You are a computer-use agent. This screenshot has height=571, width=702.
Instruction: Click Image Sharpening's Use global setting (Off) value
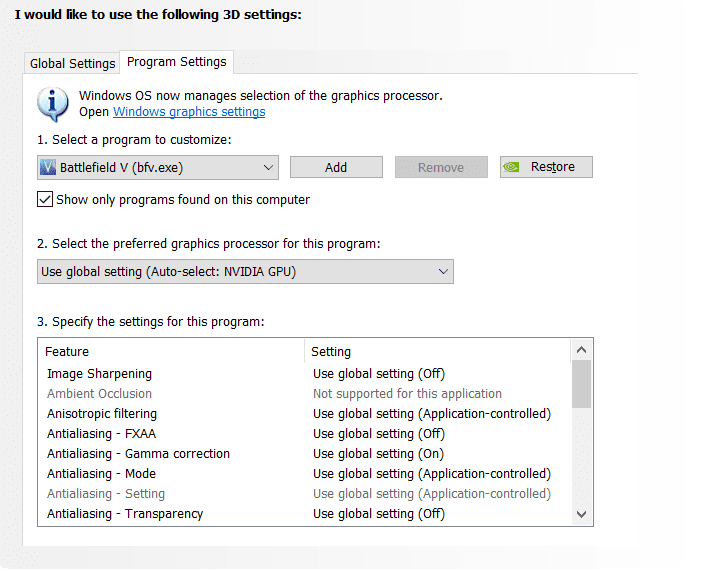(379, 374)
